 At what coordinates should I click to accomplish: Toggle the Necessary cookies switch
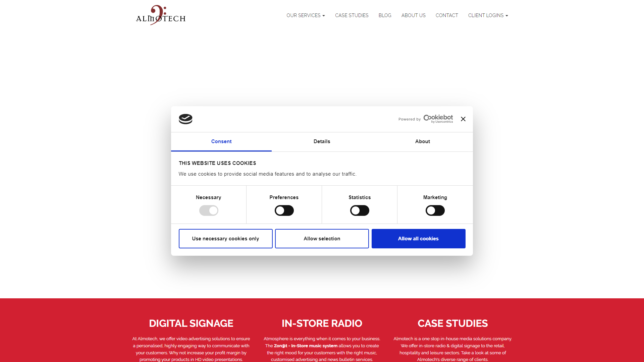tap(209, 210)
